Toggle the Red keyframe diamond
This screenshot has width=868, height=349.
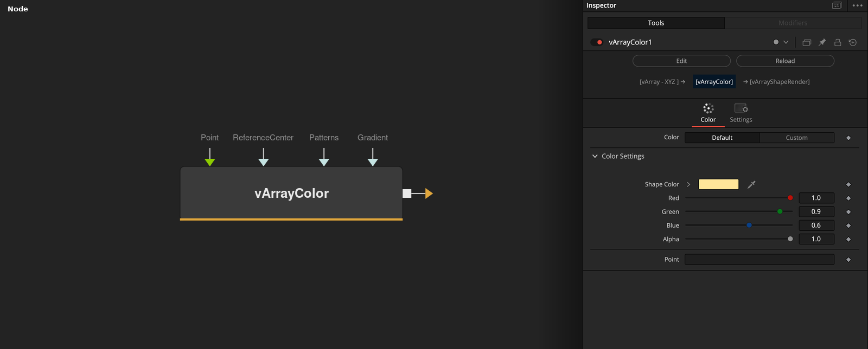pyautogui.click(x=848, y=198)
